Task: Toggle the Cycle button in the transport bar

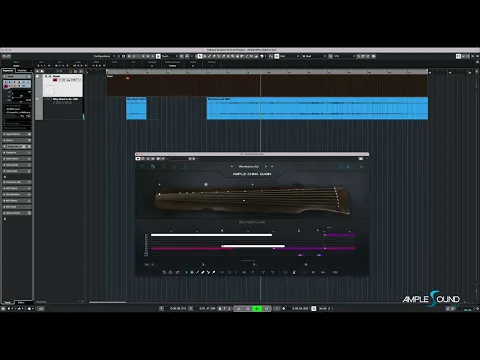Action: pos(238,309)
